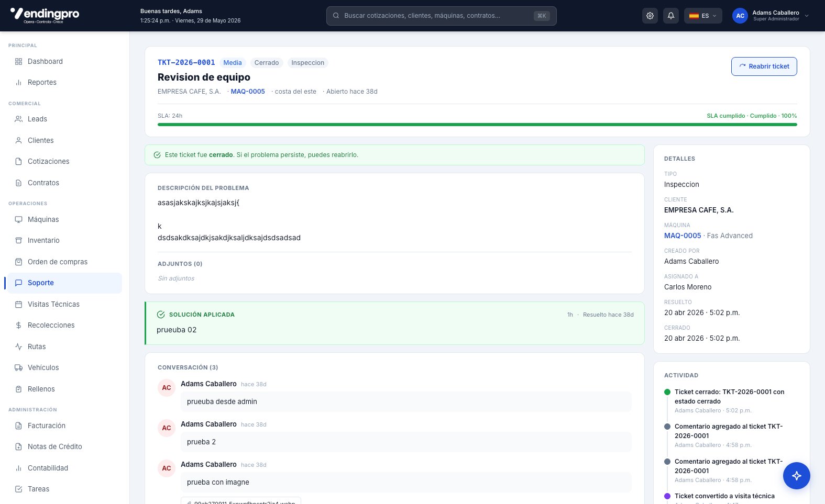The width and height of the screenshot is (825, 504).
Task: Click assigned technician 'Carlos Moreno'
Action: (x=688, y=287)
